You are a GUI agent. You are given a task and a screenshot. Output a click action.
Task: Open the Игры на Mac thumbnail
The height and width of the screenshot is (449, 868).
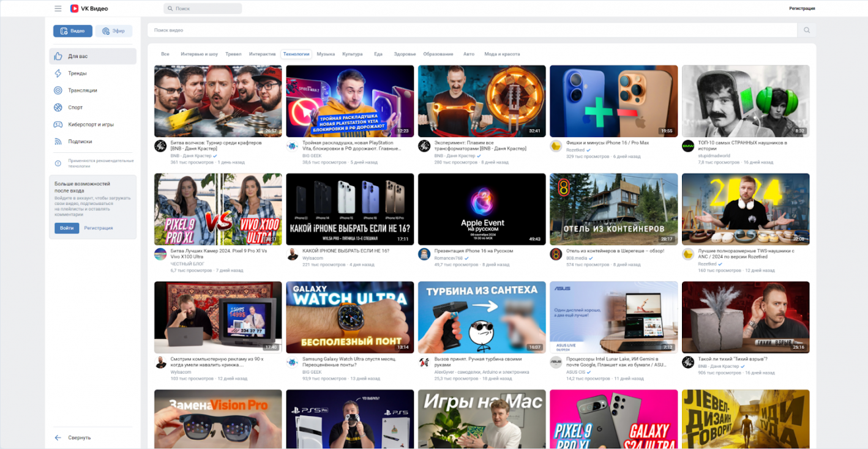(482, 419)
